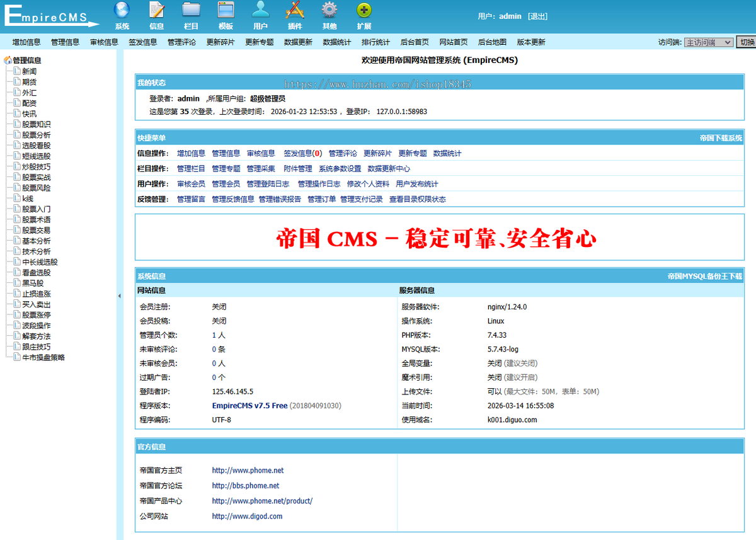Visit http://www.digod.com company link
The width and height of the screenshot is (756, 540).
[247, 516]
